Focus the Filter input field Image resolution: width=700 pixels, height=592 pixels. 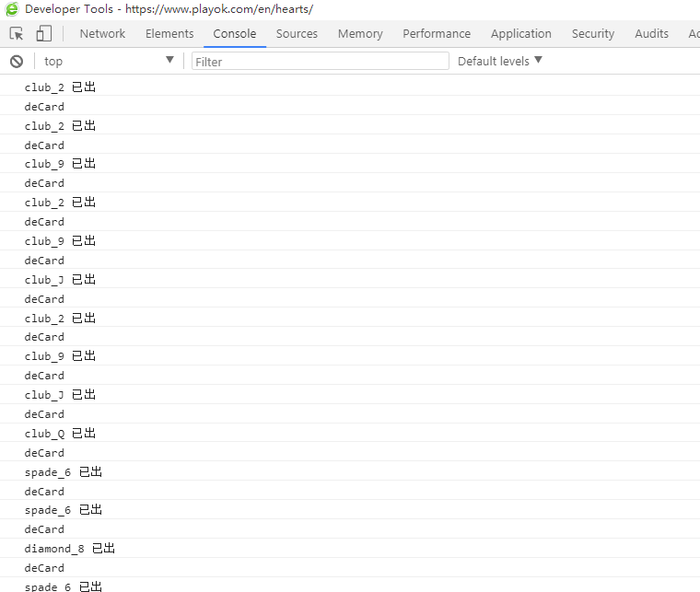click(321, 61)
